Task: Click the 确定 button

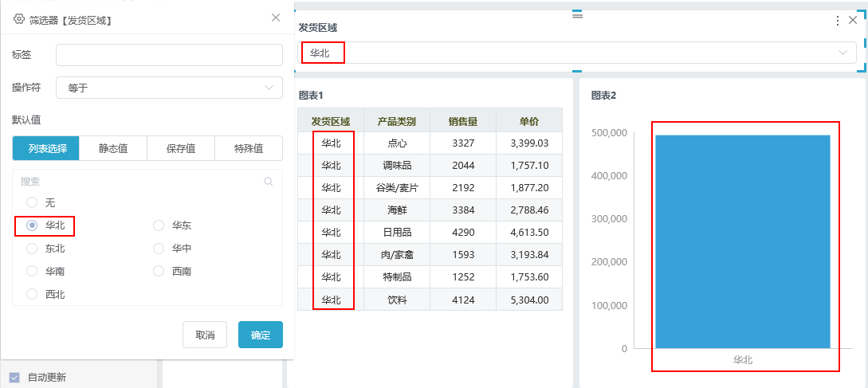Action: (261, 335)
